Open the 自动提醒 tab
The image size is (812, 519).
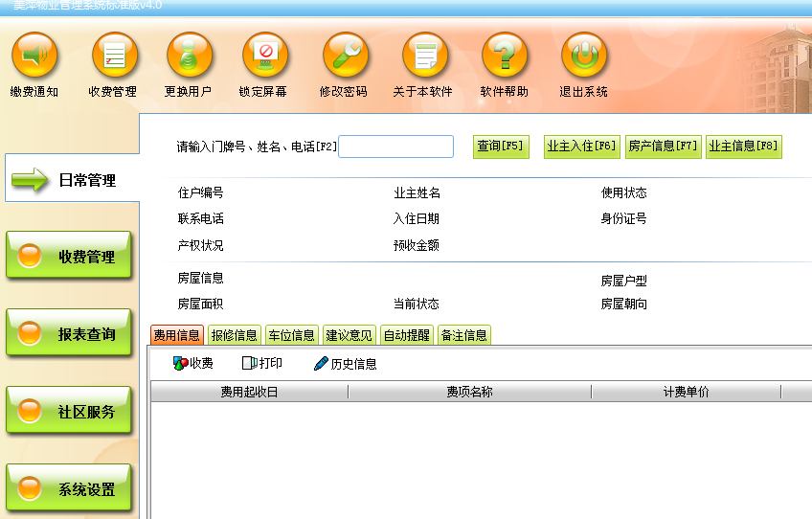click(407, 335)
